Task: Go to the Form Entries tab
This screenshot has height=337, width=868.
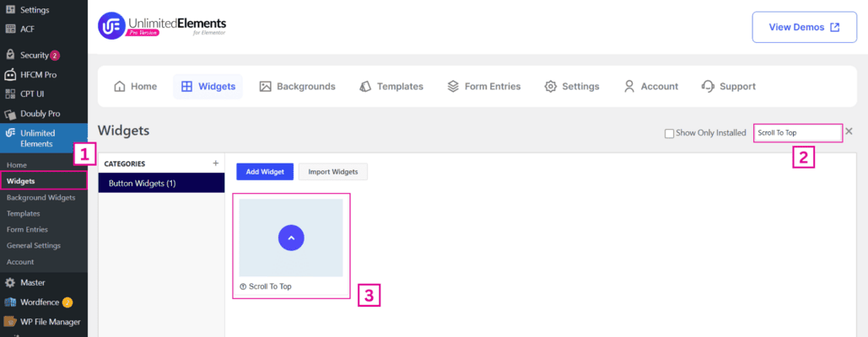Action: (x=483, y=86)
